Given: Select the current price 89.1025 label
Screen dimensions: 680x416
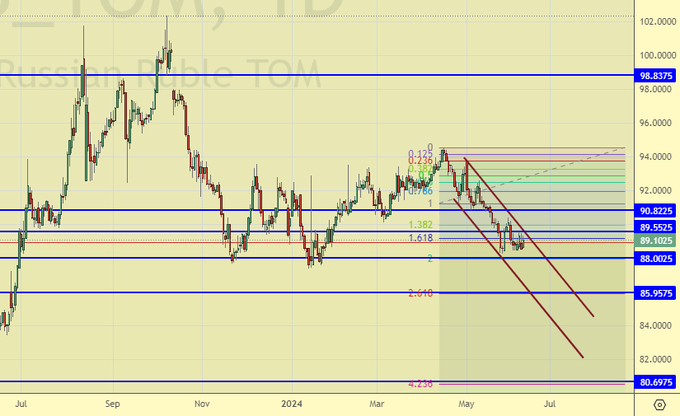Looking at the screenshot, I should tap(657, 241).
